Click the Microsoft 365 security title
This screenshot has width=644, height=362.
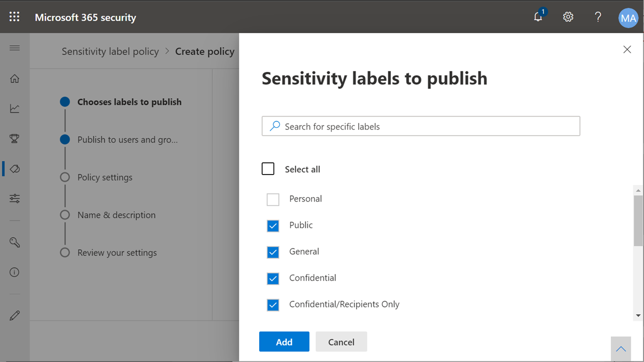86,17
